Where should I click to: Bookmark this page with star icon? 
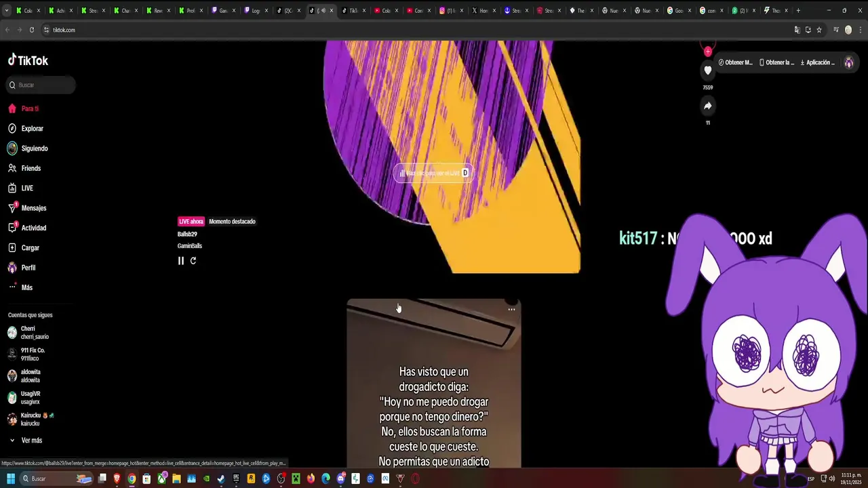click(819, 30)
